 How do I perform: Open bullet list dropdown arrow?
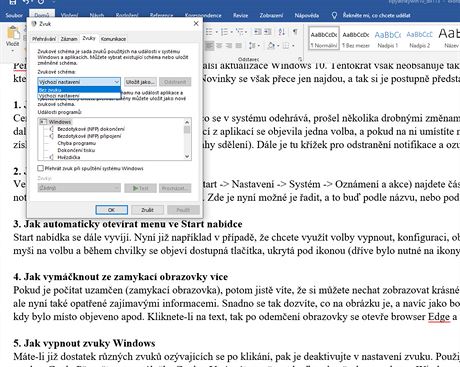tap(216, 32)
